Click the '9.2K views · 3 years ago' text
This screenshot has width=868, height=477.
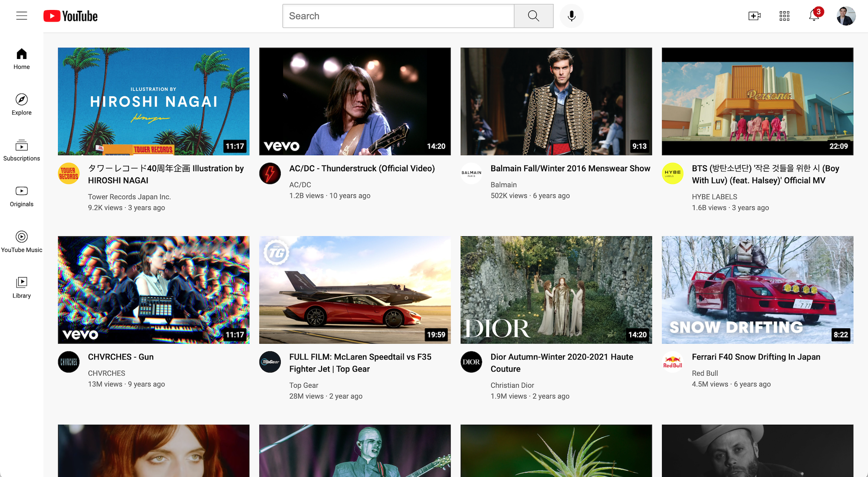[x=126, y=208]
